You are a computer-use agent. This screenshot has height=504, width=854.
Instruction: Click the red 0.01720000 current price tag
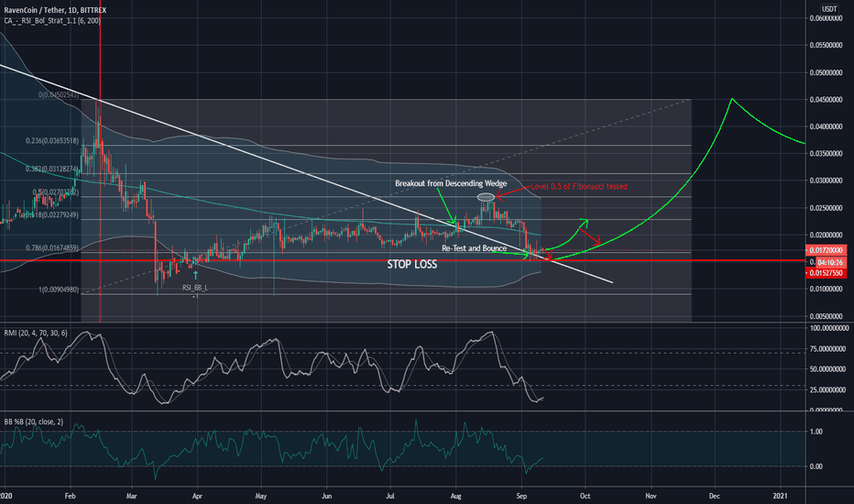[x=826, y=250]
